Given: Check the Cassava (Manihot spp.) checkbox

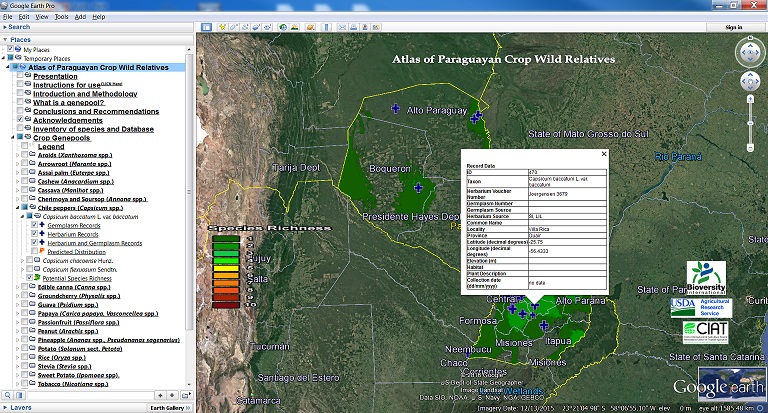Looking at the screenshot, I should [x=24, y=190].
